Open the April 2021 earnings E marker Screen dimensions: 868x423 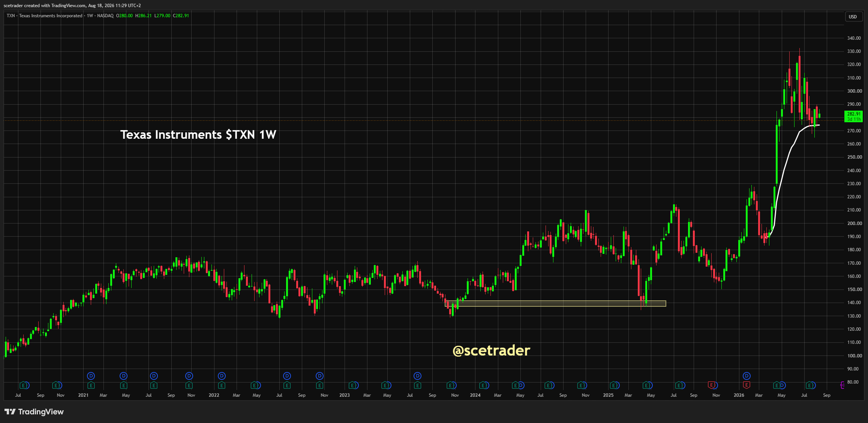coord(123,385)
